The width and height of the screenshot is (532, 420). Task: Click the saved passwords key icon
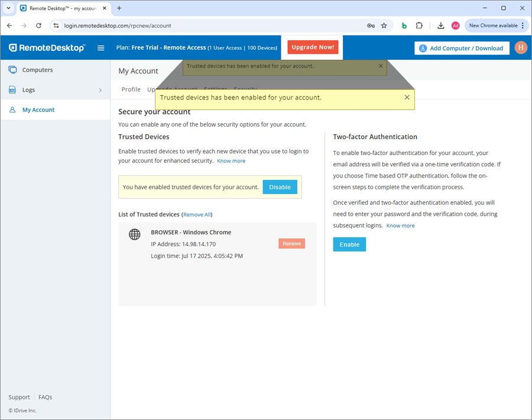pyautogui.click(x=371, y=26)
